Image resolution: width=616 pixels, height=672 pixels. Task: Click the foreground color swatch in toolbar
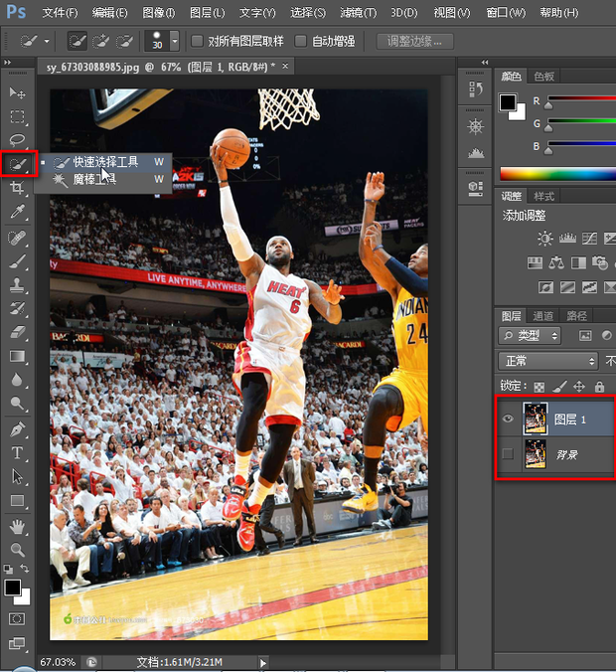pyautogui.click(x=12, y=588)
